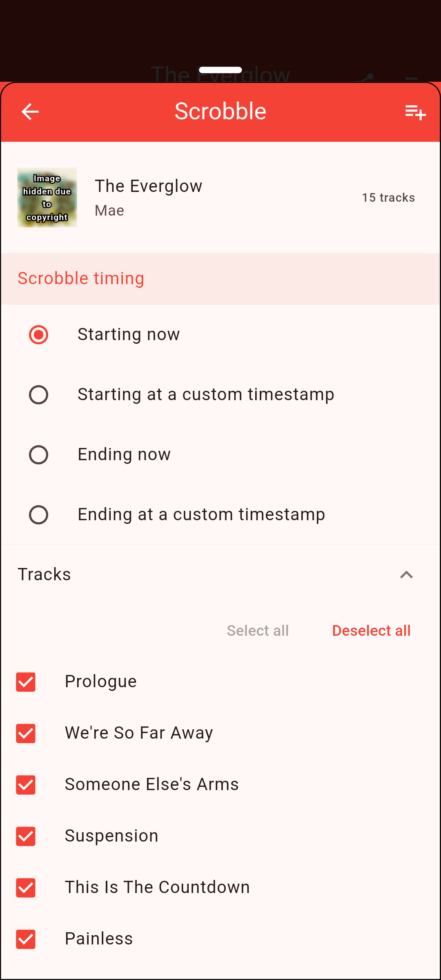The height and width of the screenshot is (980, 441).
Task: Select the Starting now radio button
Action: pos(39,335)
